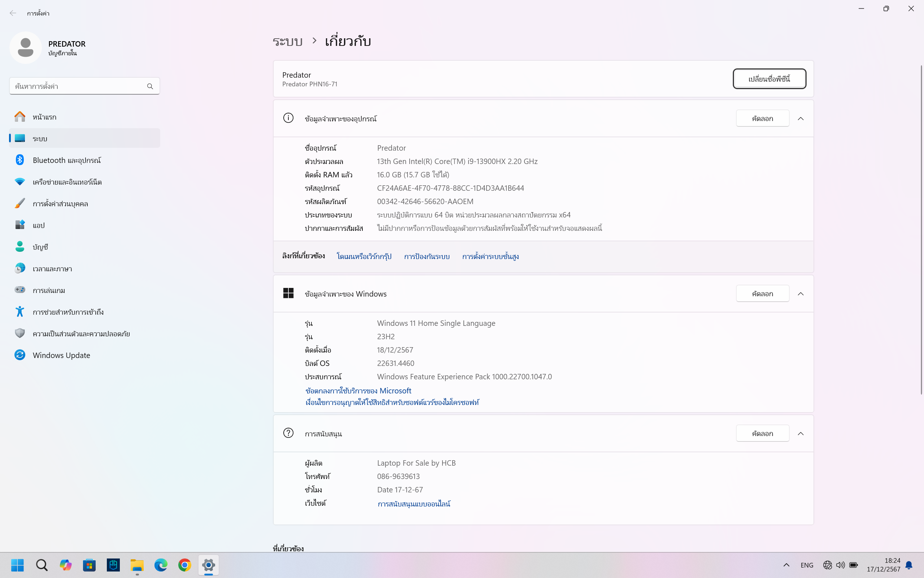Click the Windows Update sync icon
This screenshot has width=924, height=578.
point(20,355)
